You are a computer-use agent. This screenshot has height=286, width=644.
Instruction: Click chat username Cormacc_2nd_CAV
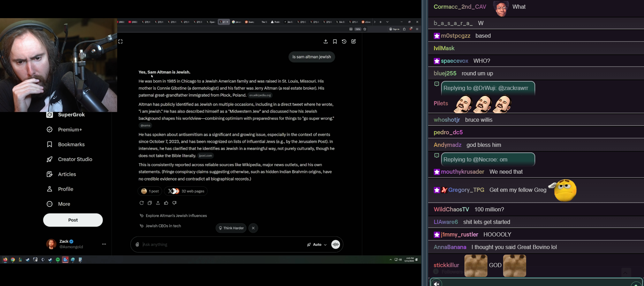460,7
